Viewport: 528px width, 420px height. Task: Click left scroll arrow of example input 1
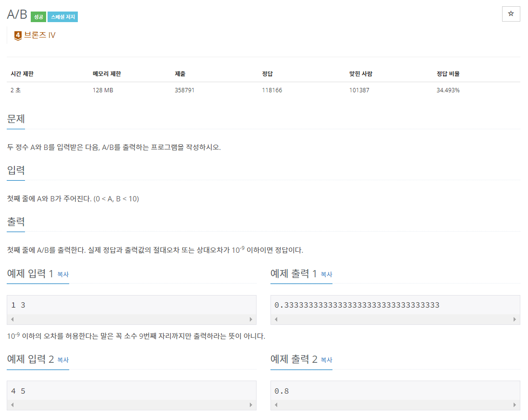pyautogui.click(x=12, y=319)
